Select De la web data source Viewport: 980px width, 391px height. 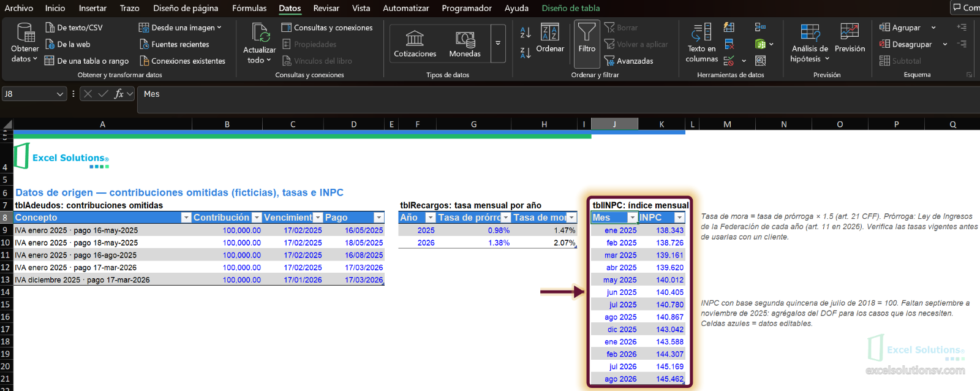pyautogui.click(x=67, y=44)
